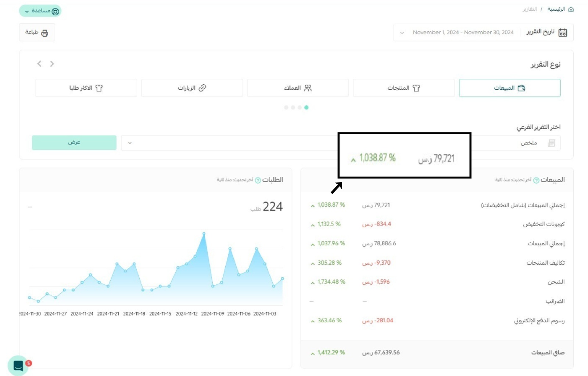Expand the November 2024 date range dropdown

[x=402, y=33]
